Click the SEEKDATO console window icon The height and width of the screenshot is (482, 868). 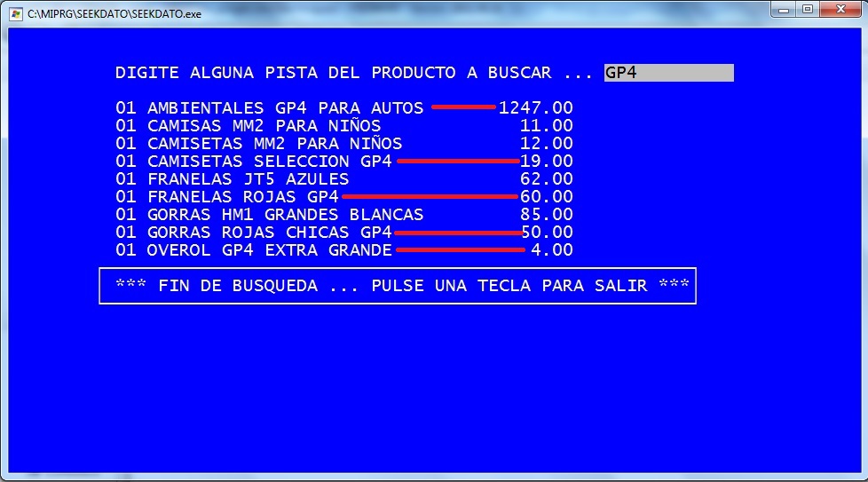16,14
